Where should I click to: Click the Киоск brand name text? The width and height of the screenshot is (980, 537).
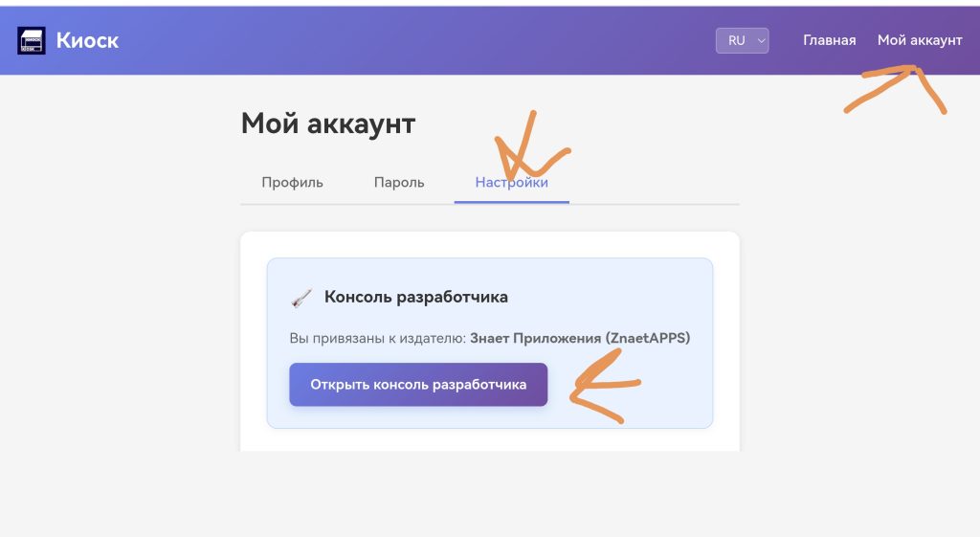[x=87, y=41]
